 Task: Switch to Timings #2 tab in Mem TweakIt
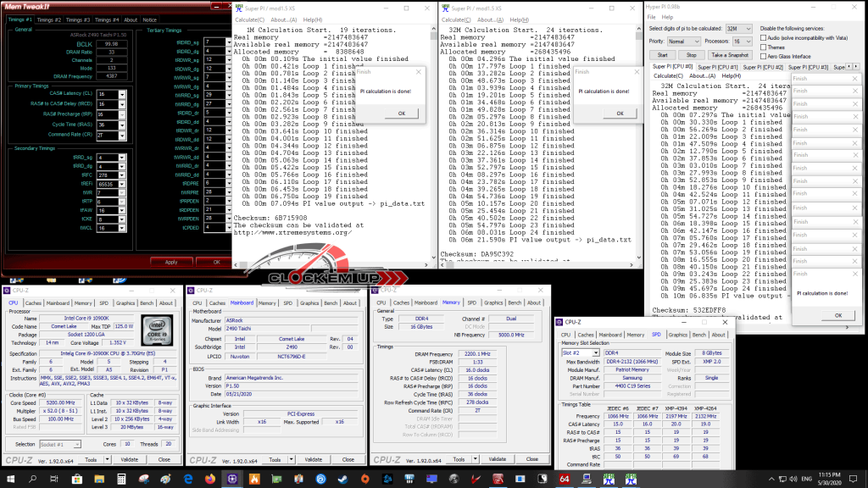coord(49,19)
